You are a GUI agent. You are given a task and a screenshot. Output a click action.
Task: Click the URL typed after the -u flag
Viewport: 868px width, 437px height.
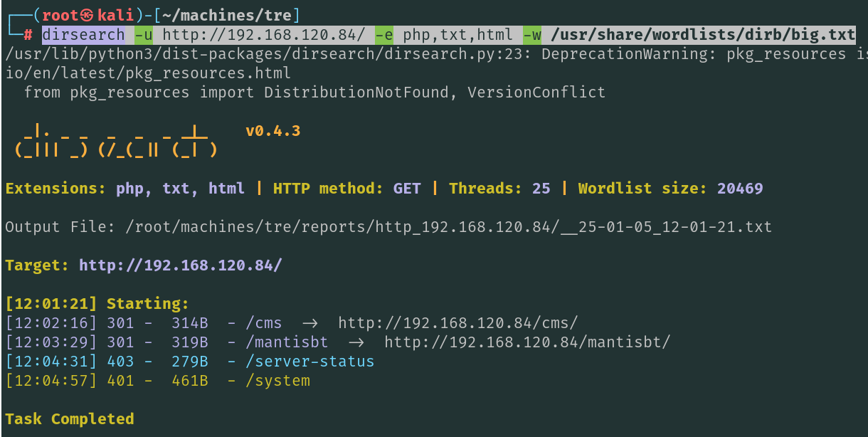point(264,34)
